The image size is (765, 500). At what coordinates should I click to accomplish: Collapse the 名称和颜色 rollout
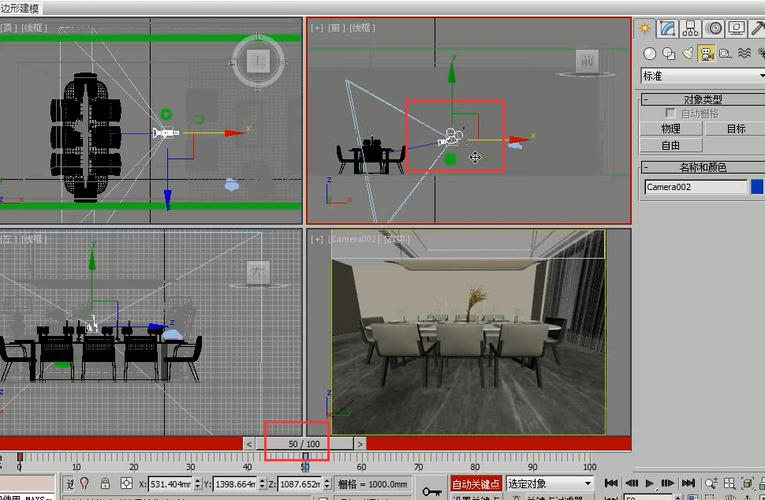[x=703, y=167]
